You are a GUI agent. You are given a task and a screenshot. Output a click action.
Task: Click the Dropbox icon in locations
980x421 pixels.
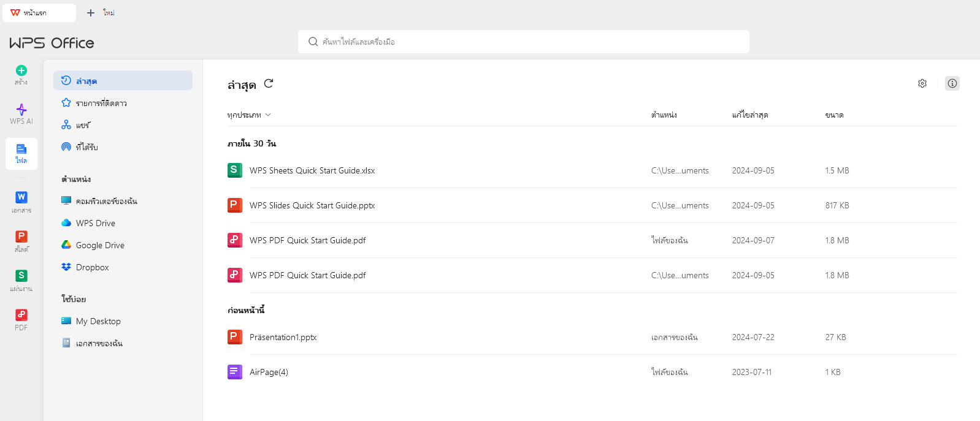tap(66, 267)
